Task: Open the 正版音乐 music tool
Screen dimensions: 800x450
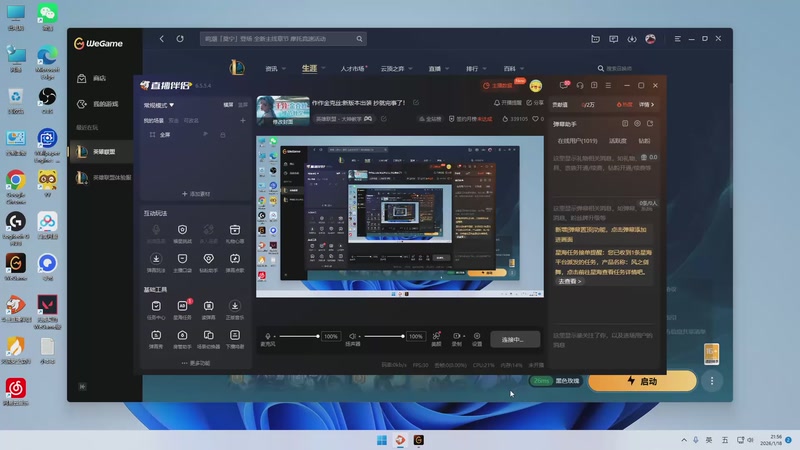Action: click(x=235, y=309)
